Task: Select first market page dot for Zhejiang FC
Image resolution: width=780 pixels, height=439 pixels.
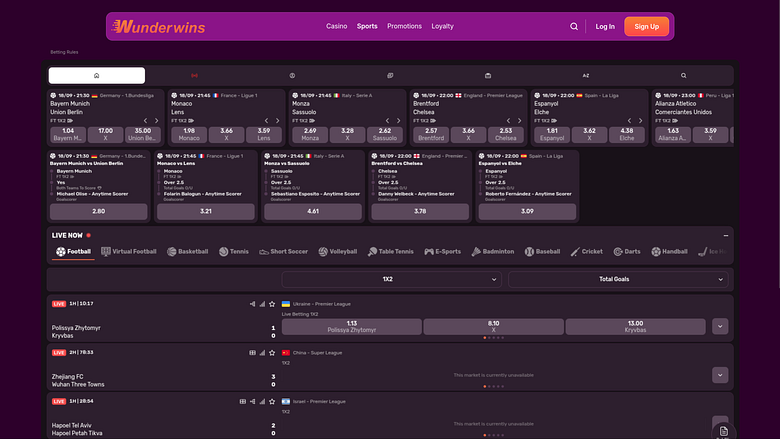Action: pos(485,386)
